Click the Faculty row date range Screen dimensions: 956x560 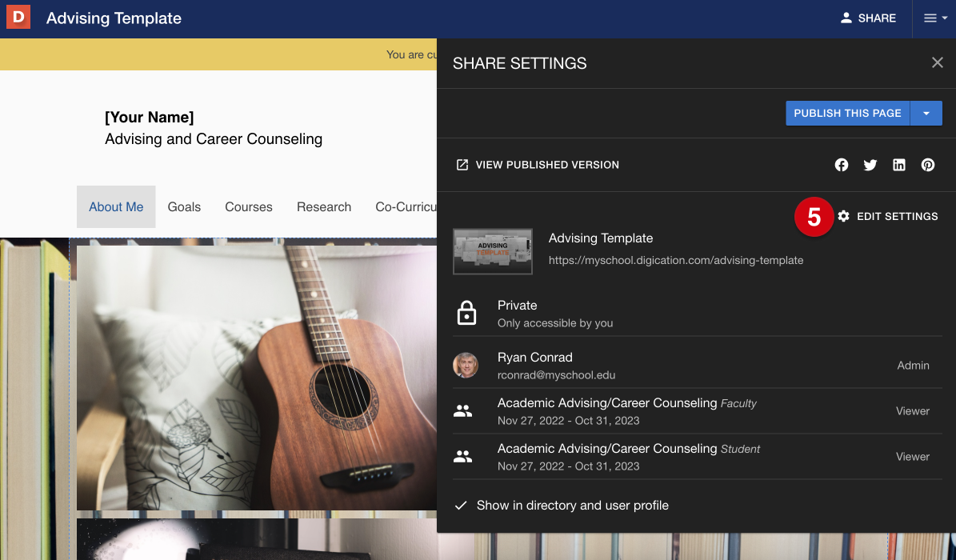point(568,421)
